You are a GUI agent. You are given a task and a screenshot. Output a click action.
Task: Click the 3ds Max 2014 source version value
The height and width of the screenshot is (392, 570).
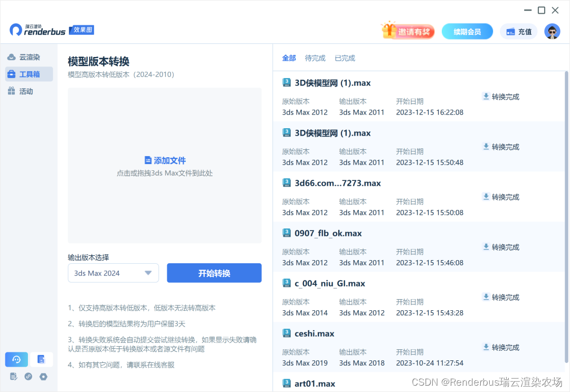pyautogui.click(x=305, y=313)
